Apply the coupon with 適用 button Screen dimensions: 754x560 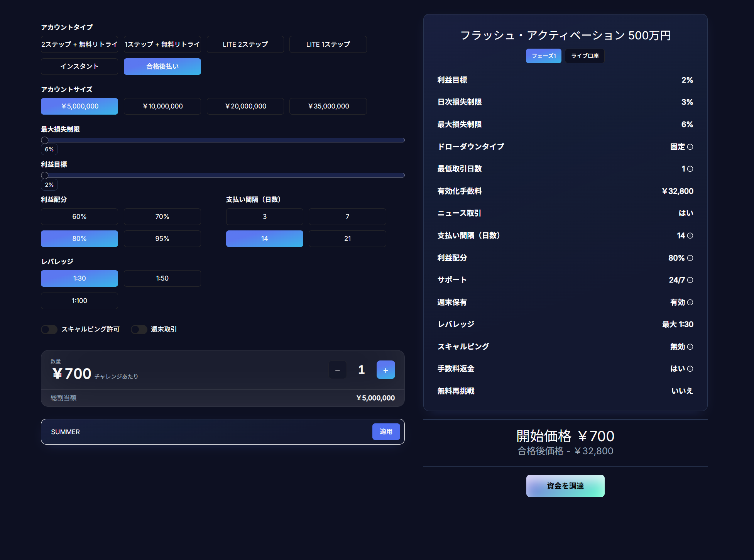386,431
